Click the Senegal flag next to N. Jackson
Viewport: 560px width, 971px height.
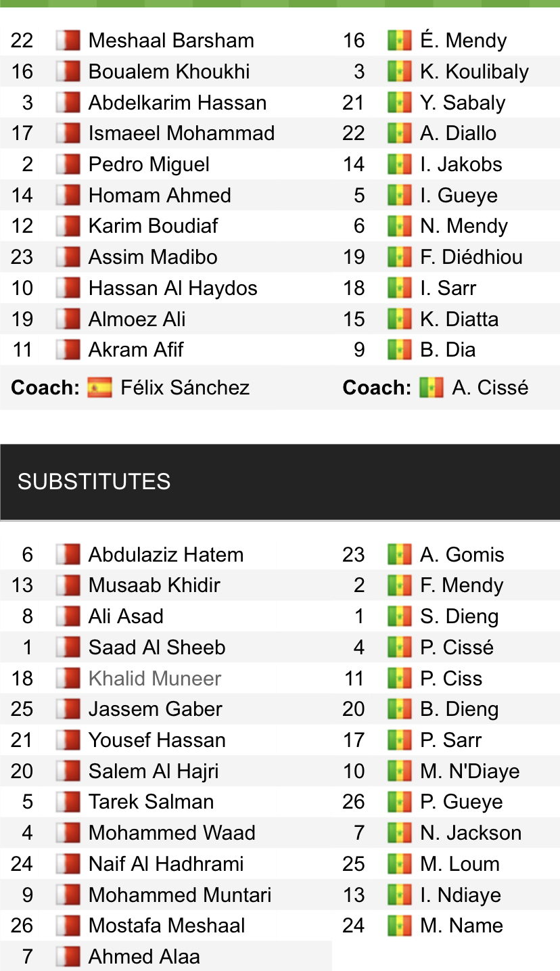pyautogui.click(x=400, y=833)
